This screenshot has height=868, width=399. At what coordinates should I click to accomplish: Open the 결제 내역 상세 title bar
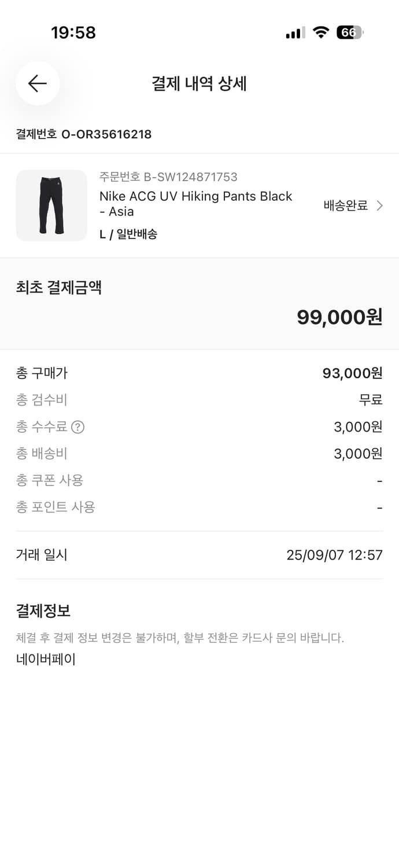199,83
